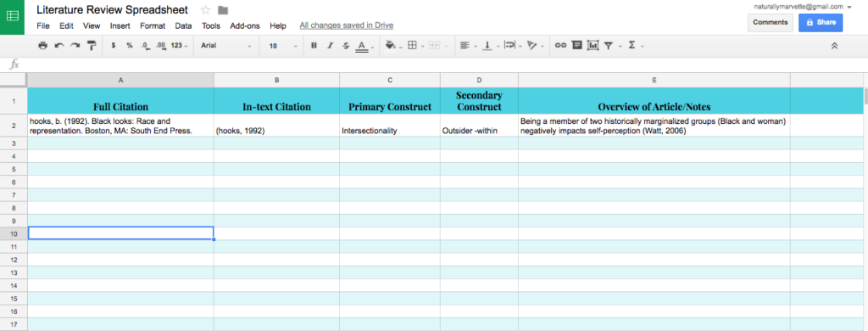Select column C header
The width and height of the screenshot is (868, 331).
pyautogui.click(x=390, y=81)
